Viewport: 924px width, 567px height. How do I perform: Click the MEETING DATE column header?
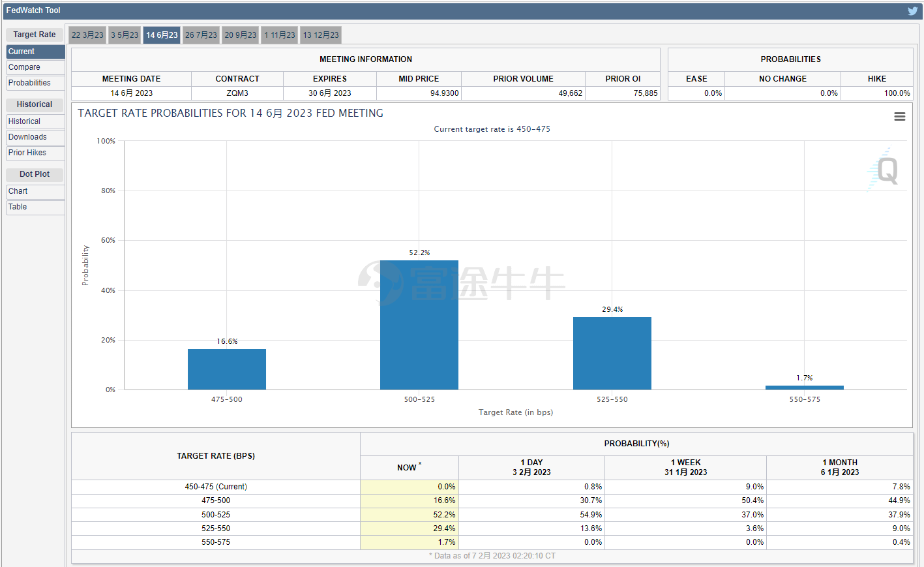tap(131, 79)
